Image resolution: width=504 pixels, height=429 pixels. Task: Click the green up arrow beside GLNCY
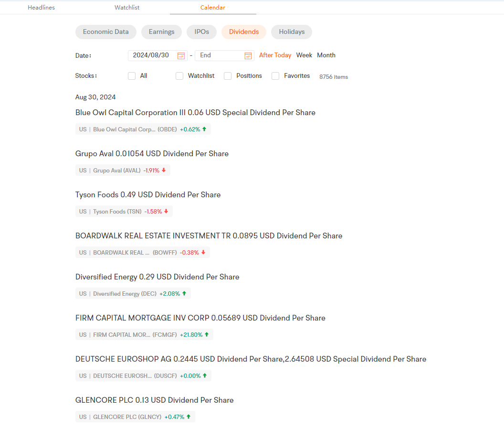(x=189, y=417)
